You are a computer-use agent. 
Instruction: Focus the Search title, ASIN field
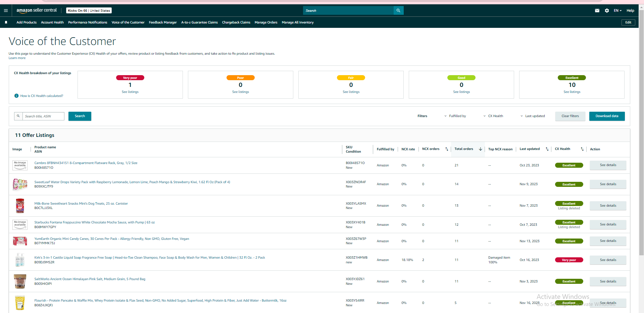click(43, 116)
